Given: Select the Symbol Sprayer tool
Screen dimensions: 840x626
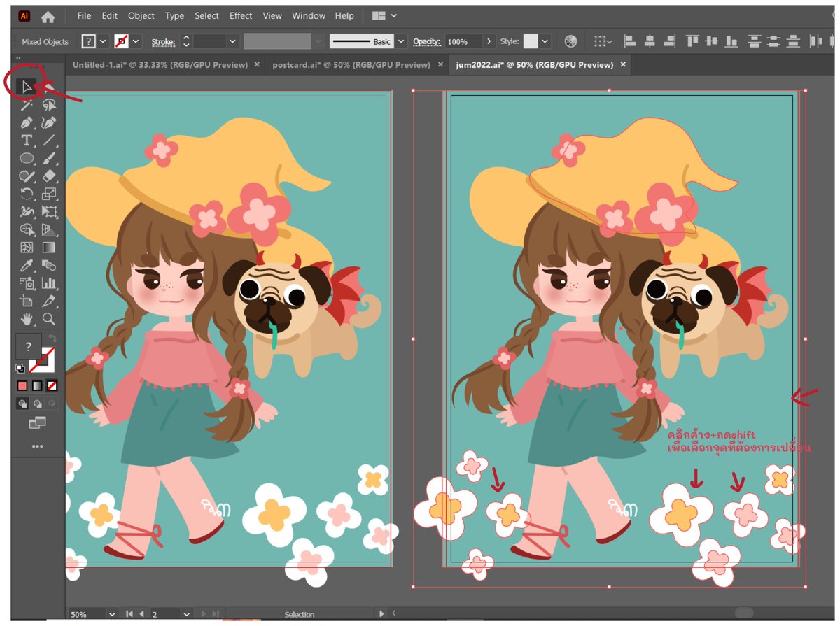Looking at the screenshot, I should pyautogui.click(x=27, y=283).
